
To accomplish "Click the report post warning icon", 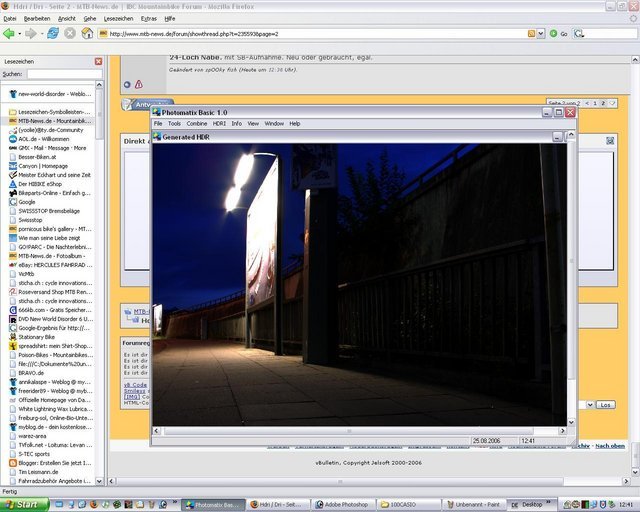I will [139, 85].
